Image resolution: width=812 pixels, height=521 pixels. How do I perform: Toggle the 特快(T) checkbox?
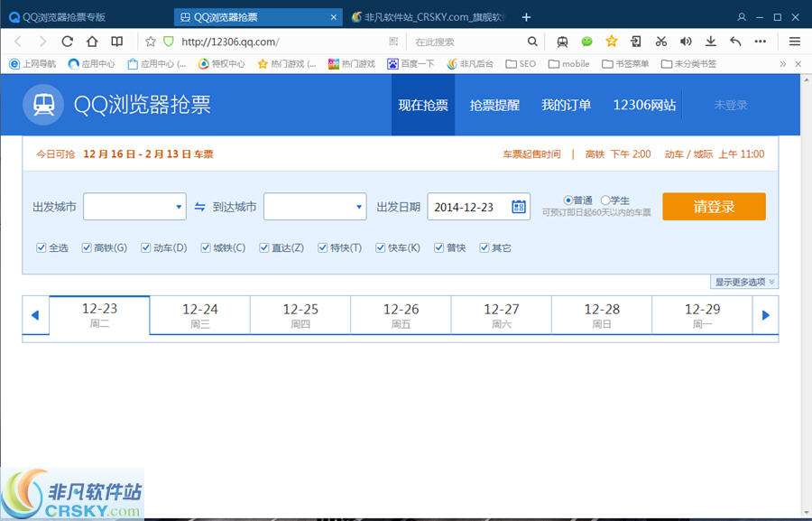pyautogui.click(x=323, y=247)
